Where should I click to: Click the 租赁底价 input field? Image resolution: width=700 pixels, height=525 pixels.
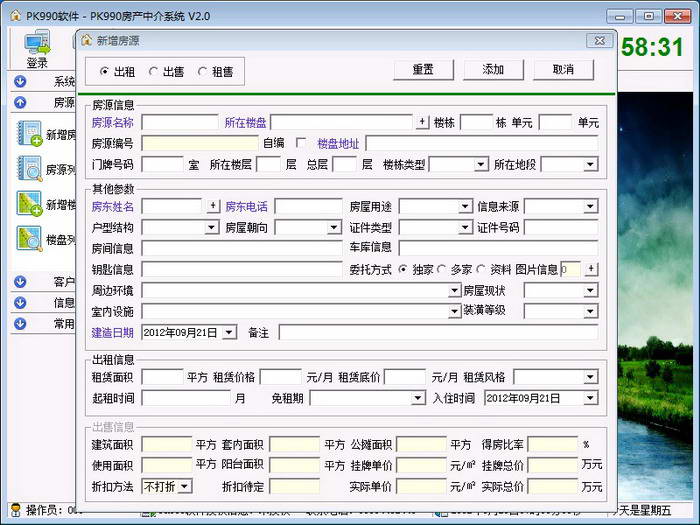(x=405, y=377)
